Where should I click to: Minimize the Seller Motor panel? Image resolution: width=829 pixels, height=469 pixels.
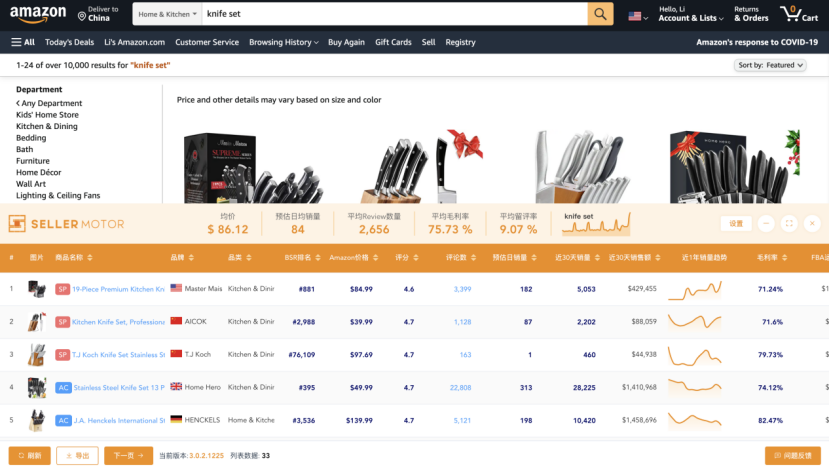pos(766,224)
